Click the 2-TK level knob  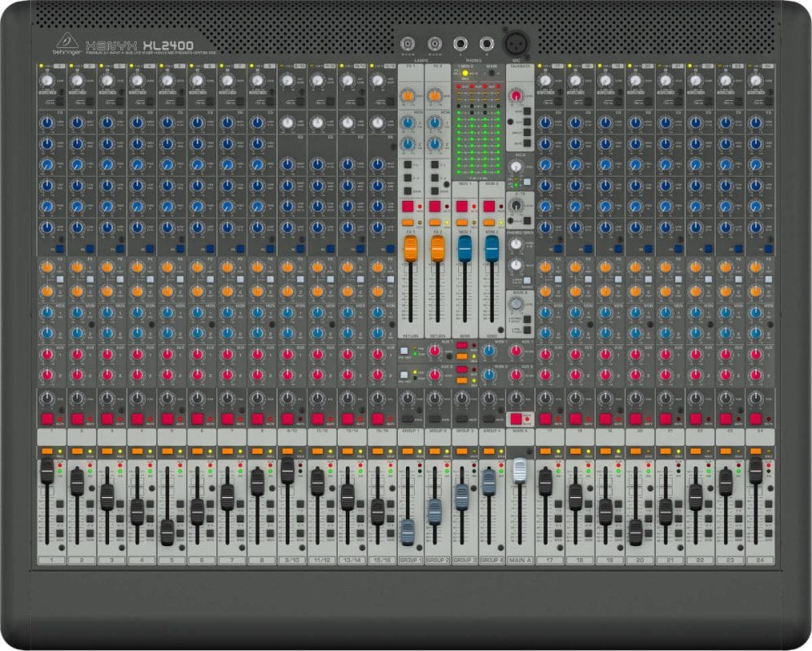point(517,206)
